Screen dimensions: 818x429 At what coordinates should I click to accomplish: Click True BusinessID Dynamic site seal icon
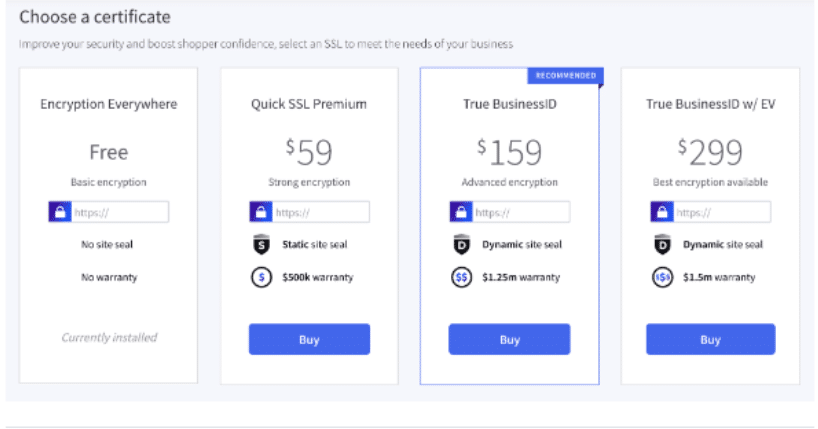tap(461, 244)
